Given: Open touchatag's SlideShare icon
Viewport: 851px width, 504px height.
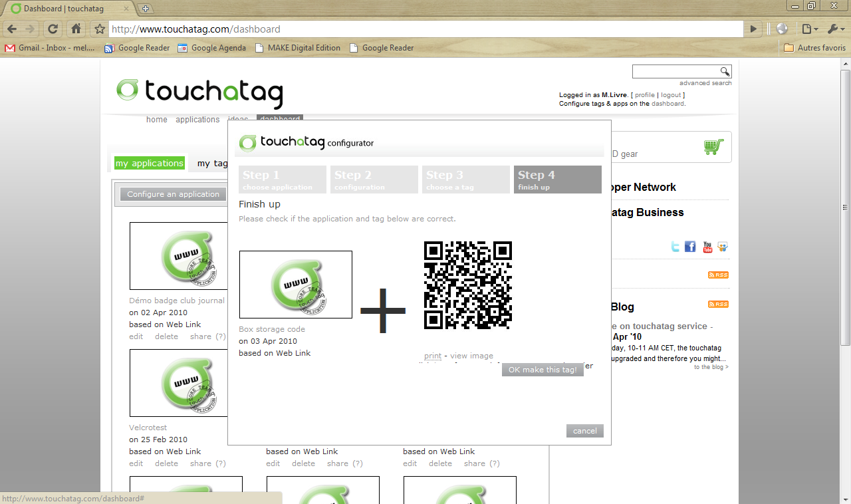Looking at the screenshot, I should click(723, 247).
